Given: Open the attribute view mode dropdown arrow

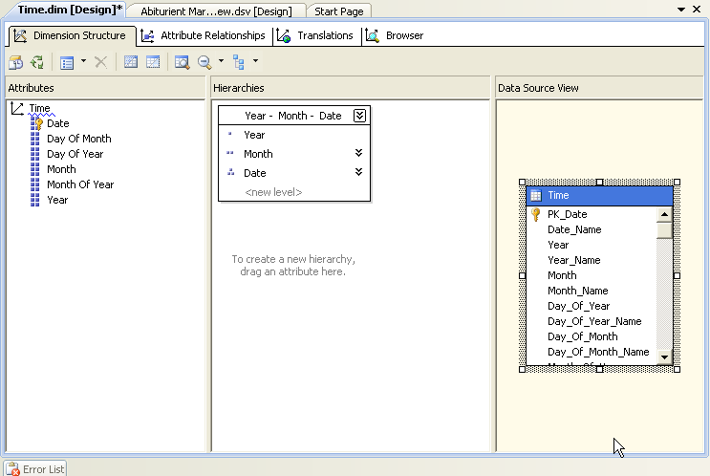Looking at the screenshot, I should (x=83, y=62).
